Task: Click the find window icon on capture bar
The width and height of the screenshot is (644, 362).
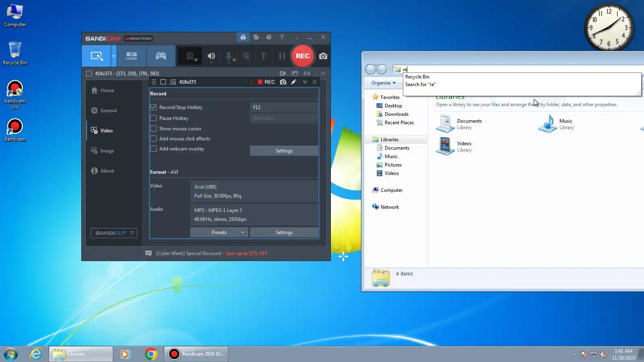Action: click(x=173, y=82)
